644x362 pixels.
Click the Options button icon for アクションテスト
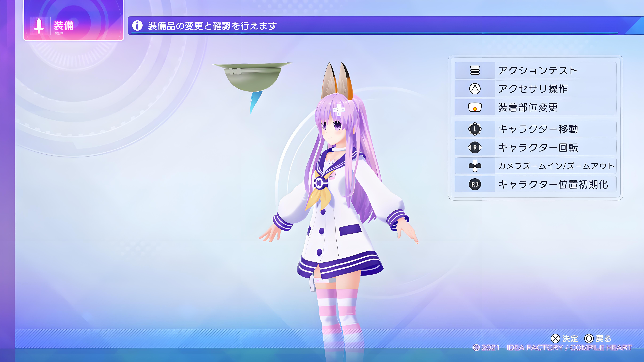coord(475,70)
